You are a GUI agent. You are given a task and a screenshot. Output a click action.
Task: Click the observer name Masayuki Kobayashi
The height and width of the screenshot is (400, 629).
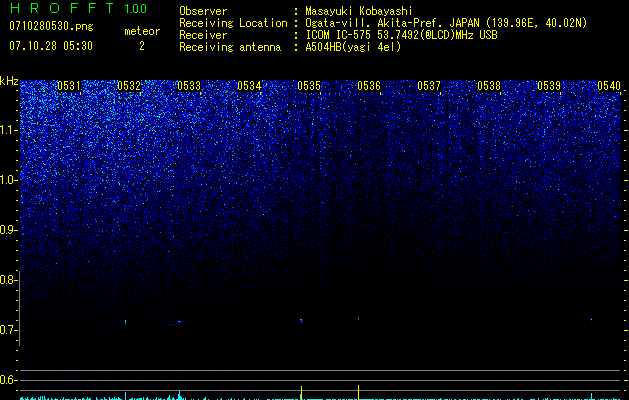[359, 11]
